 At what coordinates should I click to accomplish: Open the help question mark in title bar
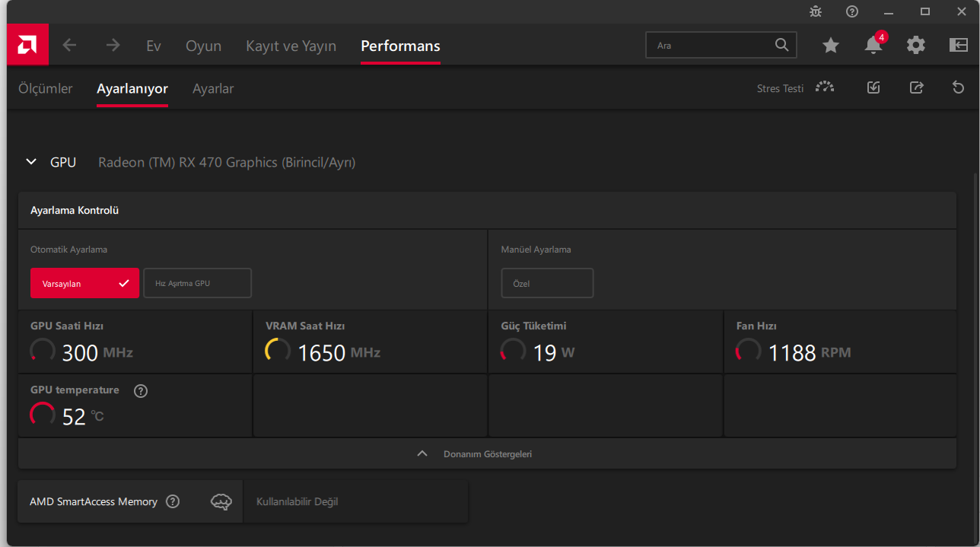click(x=852, y=11)
